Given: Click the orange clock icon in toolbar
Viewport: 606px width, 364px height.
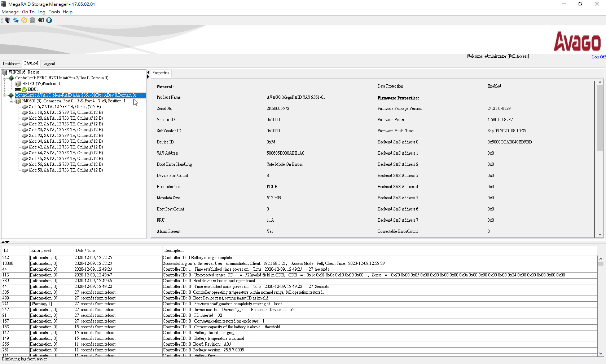Looking at the screenshot, I should click(24, 20).
